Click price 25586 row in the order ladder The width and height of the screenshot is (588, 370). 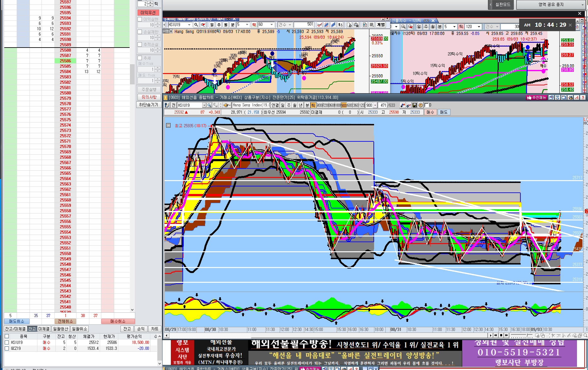pos(65,61)
